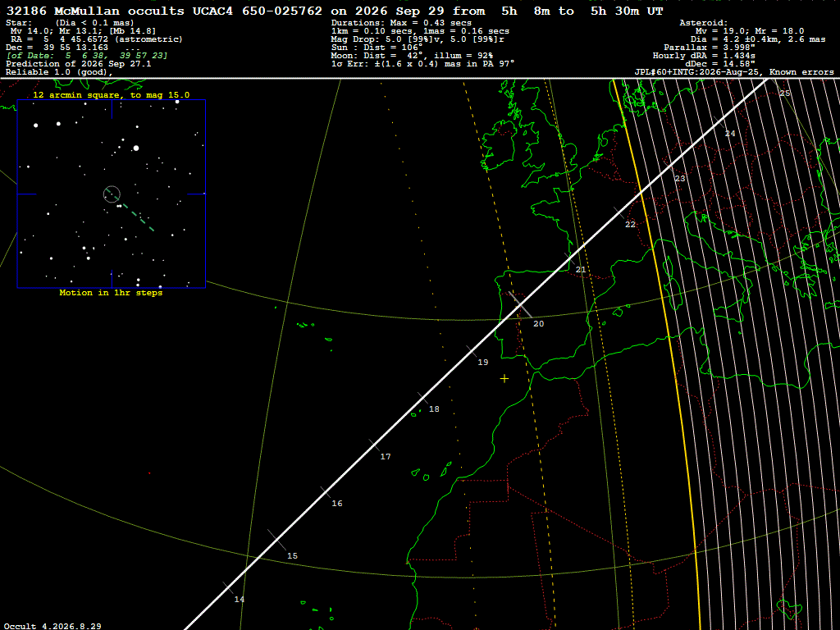Click time marker 20 on path
The width and height of the screenshot is (840, 630).
coord(538,323)
